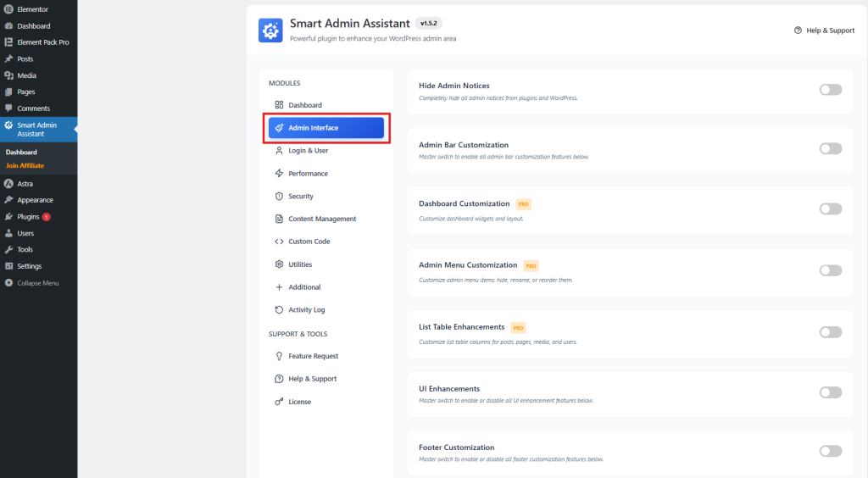Click the Element Pack Pro icon

pyautogui.click(x=8, y=42)
